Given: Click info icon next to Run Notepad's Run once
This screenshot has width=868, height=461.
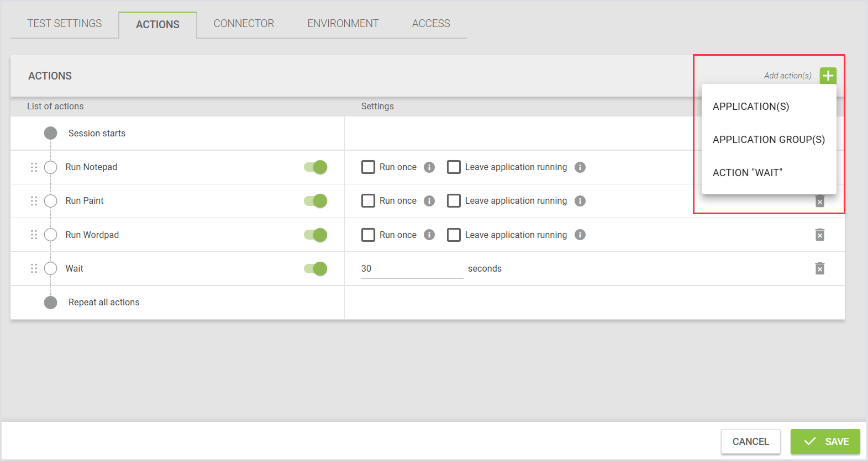Looking at the screenshot, I should click(x=429, y=167).
